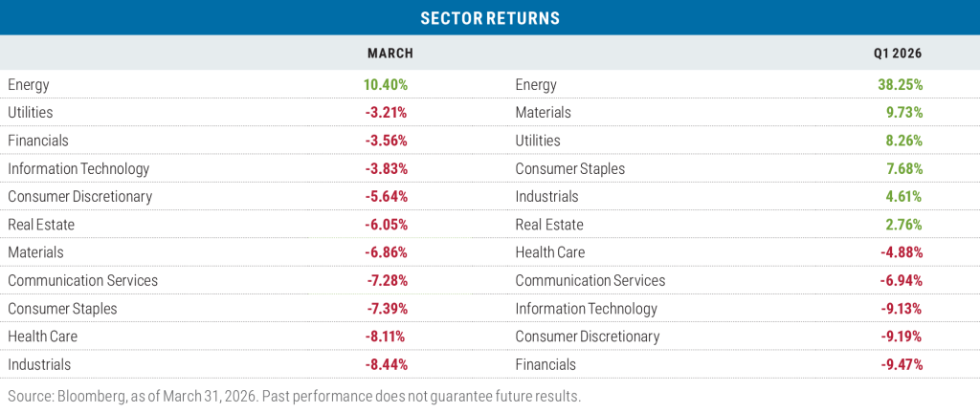Select the Q1 2026 column header
This screenshot has width=980, height=413.
[900, 54]
